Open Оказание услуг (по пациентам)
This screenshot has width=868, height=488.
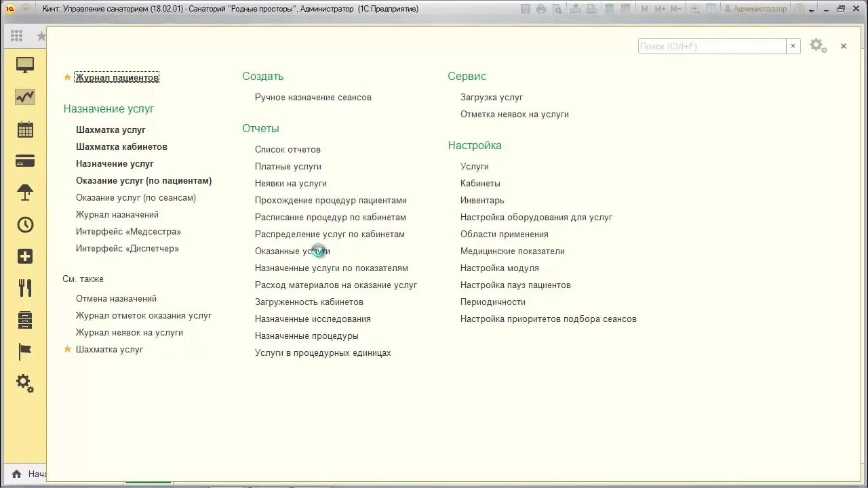click(x=144, y=180)
